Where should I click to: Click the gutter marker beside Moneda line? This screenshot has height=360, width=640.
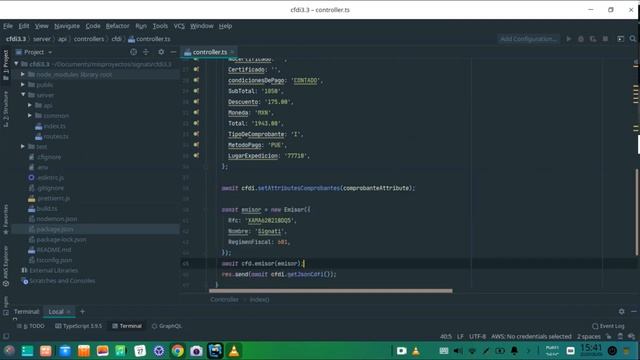196,112
